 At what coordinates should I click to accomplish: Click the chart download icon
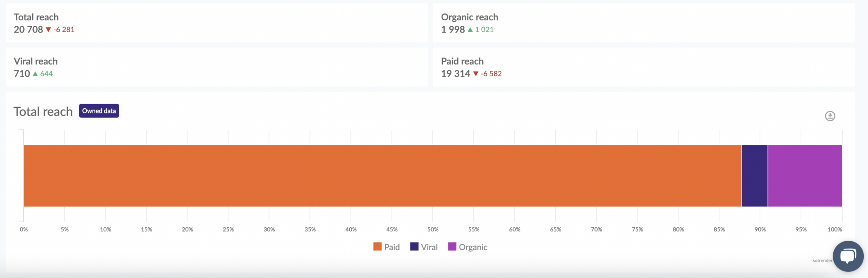[x=830, y=116]
